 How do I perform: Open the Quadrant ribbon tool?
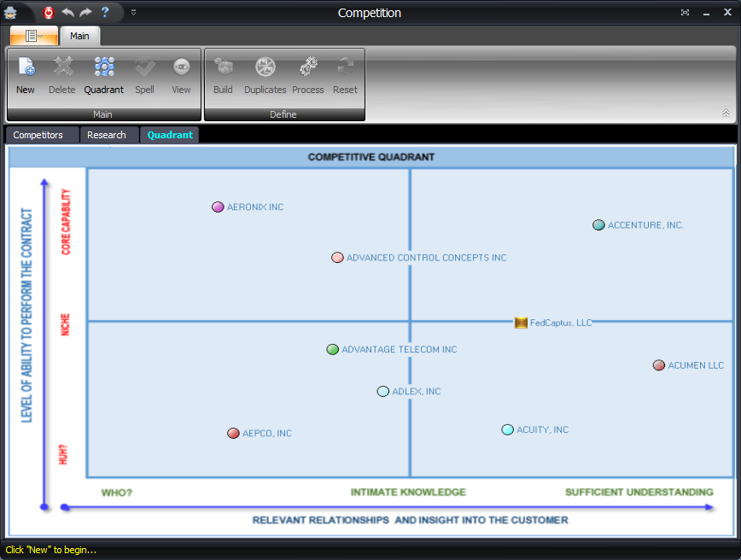[x=104, y=67]
